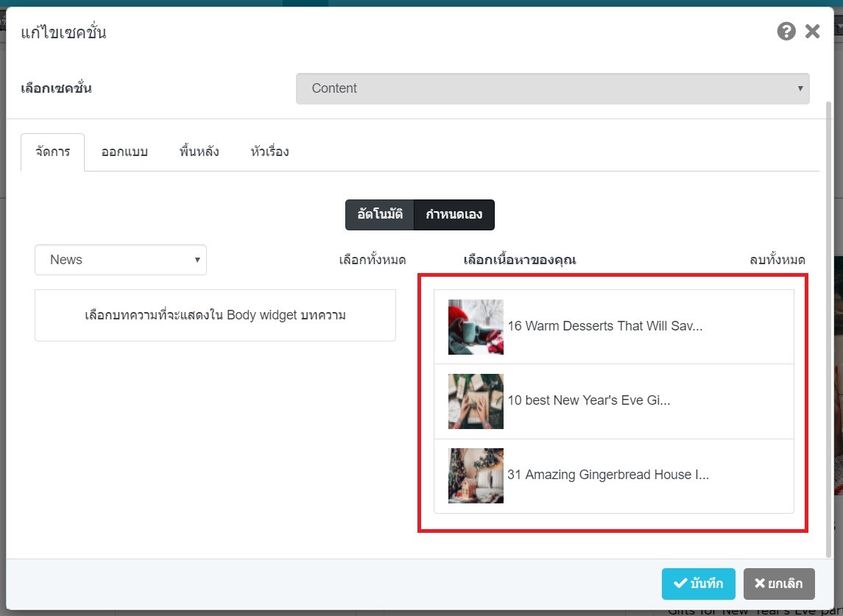Open the Content section dropdown

coord(552,88)
